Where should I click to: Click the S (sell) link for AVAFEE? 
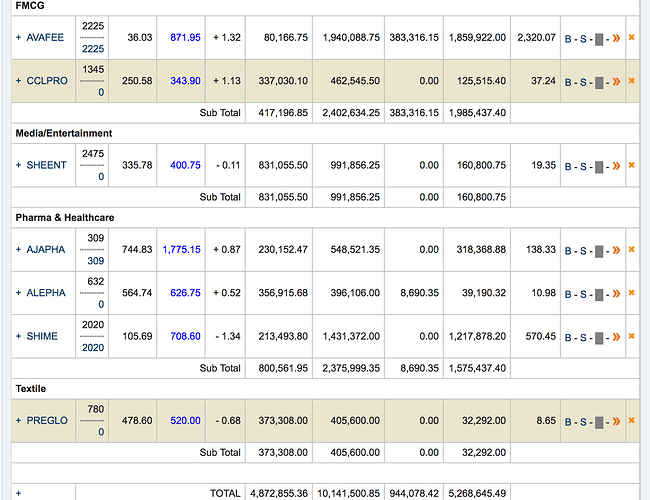coord(583,39)
